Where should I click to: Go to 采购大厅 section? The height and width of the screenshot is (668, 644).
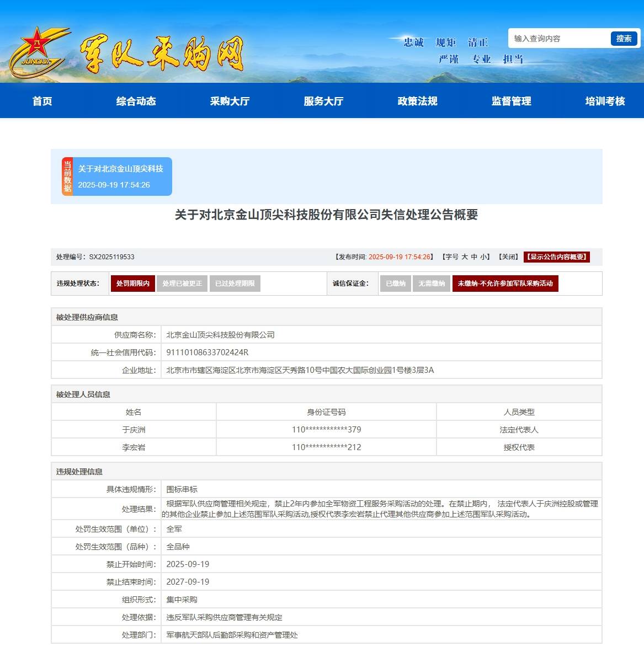[x=230, y=101]
